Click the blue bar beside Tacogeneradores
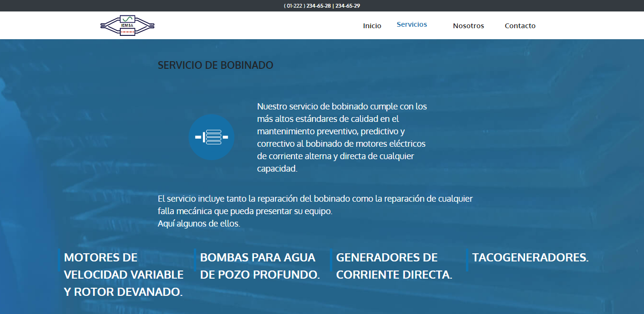Viewport: 644px width, 314px height. tap(467, 260)
